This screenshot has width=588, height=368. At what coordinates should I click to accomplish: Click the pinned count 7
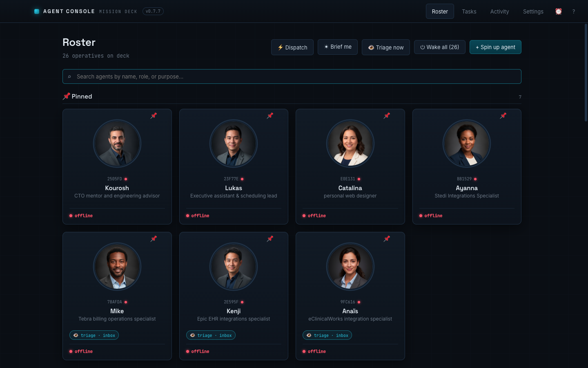(520, 97)
